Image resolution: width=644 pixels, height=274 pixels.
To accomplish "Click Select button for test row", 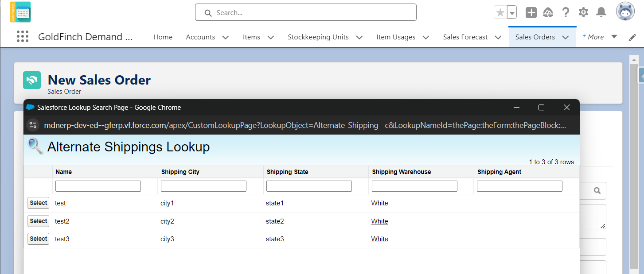I will tap(38, 203).
